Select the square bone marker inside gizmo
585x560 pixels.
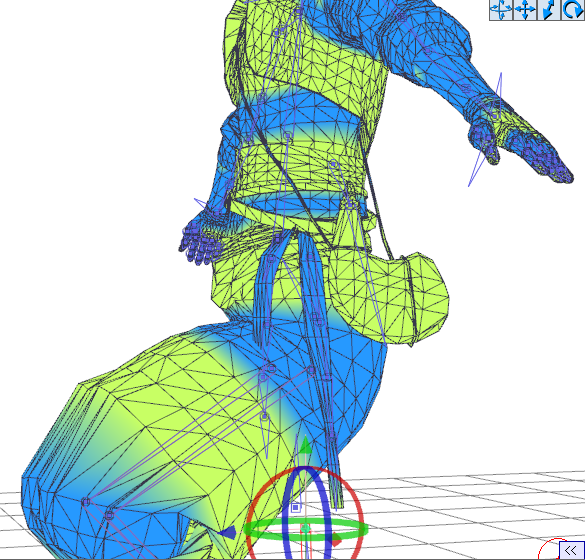tap(295, 508)
